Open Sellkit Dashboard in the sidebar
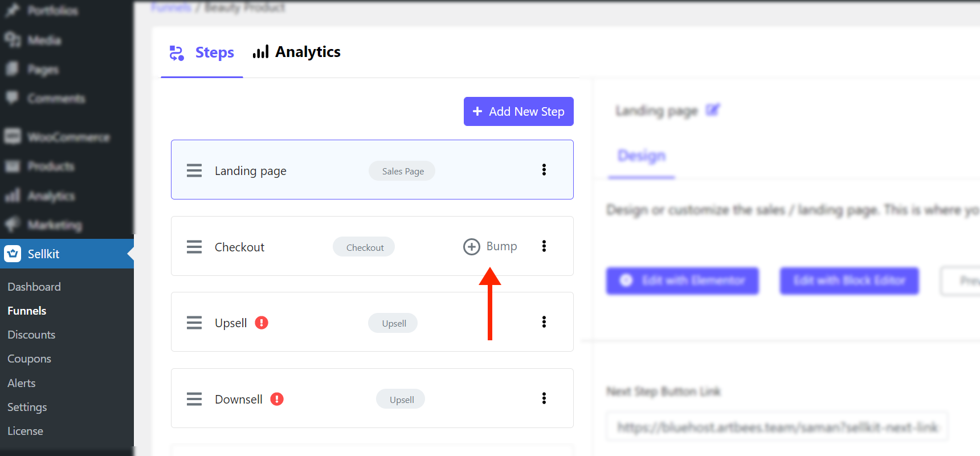The height and width of the screenshot is (456, 980). 34,287
